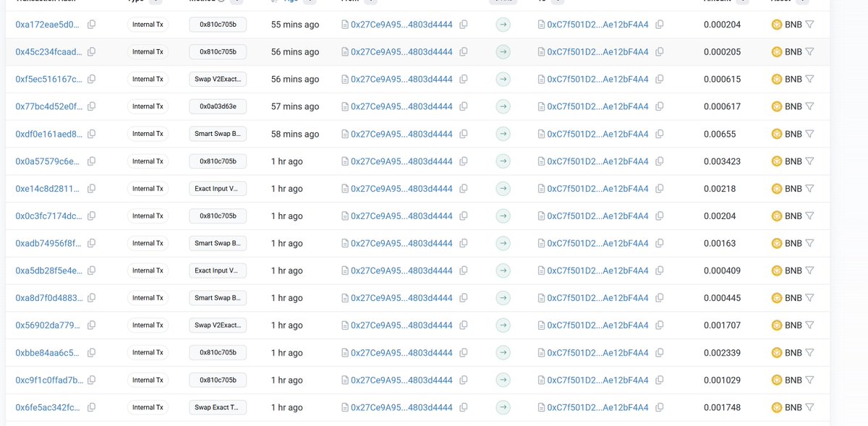
Task: Click contract icon before From address, 0xdf0e161aed8 row
Action: pos(345,134)
